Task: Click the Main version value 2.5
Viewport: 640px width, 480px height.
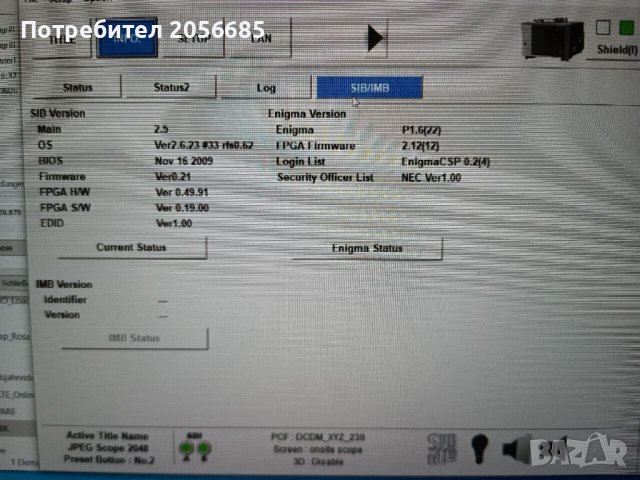Action: coord(161,129)
